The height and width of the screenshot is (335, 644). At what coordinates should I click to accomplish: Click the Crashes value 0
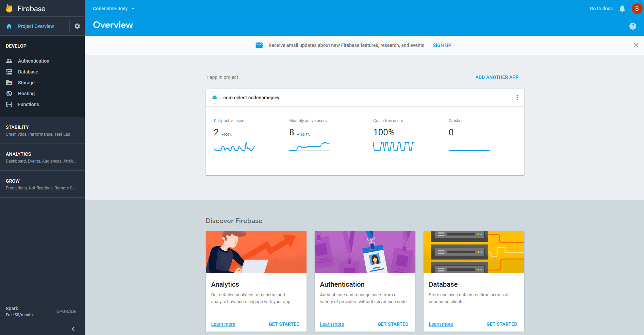(451, 132)
